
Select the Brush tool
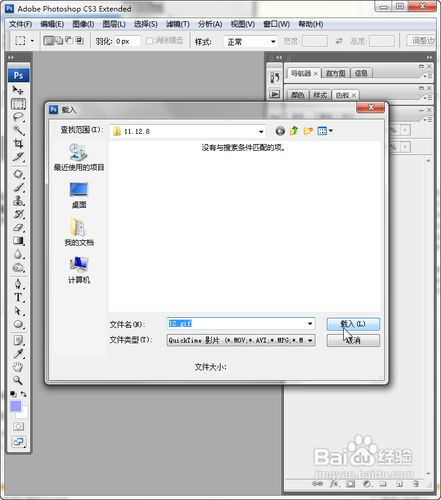[18, 187]
